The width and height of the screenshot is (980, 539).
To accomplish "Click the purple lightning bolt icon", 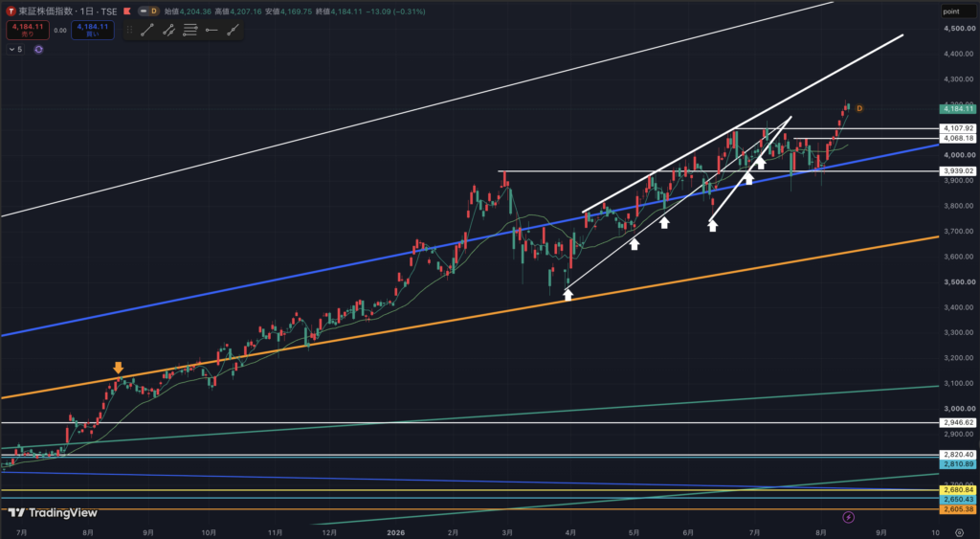I will click(x=848, y=517).
